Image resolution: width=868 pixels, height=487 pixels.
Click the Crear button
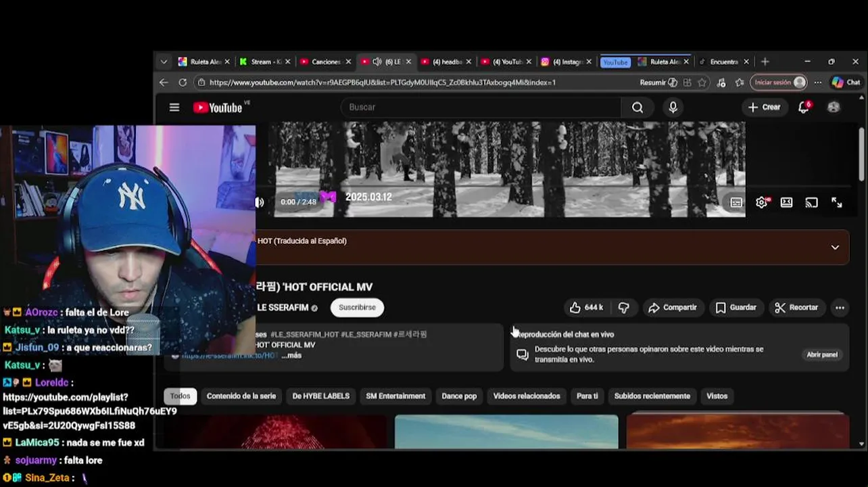[764, 107]
